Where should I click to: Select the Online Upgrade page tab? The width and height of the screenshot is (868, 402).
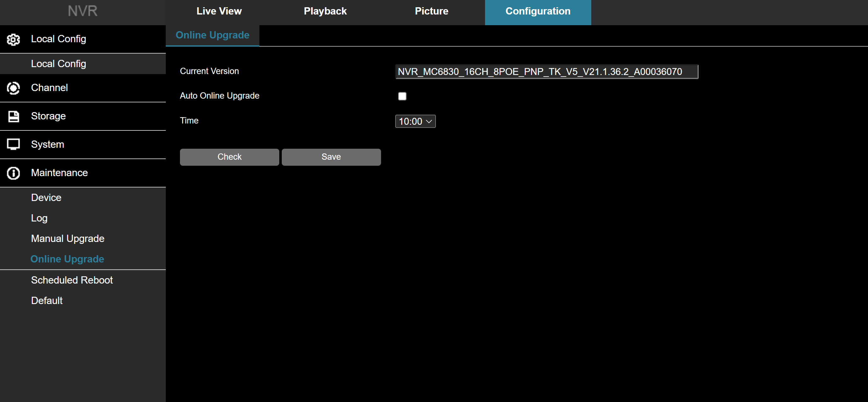213,35
